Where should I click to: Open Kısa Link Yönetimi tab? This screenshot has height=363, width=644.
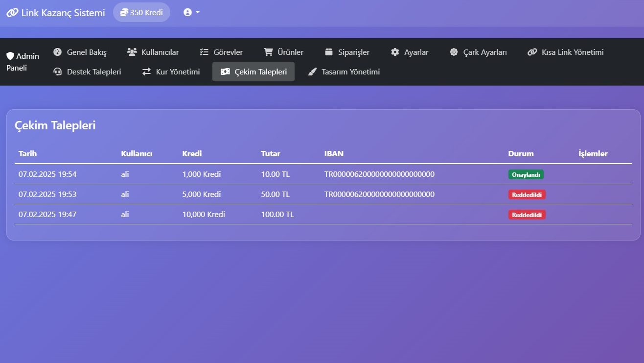(x=566, y=52)
